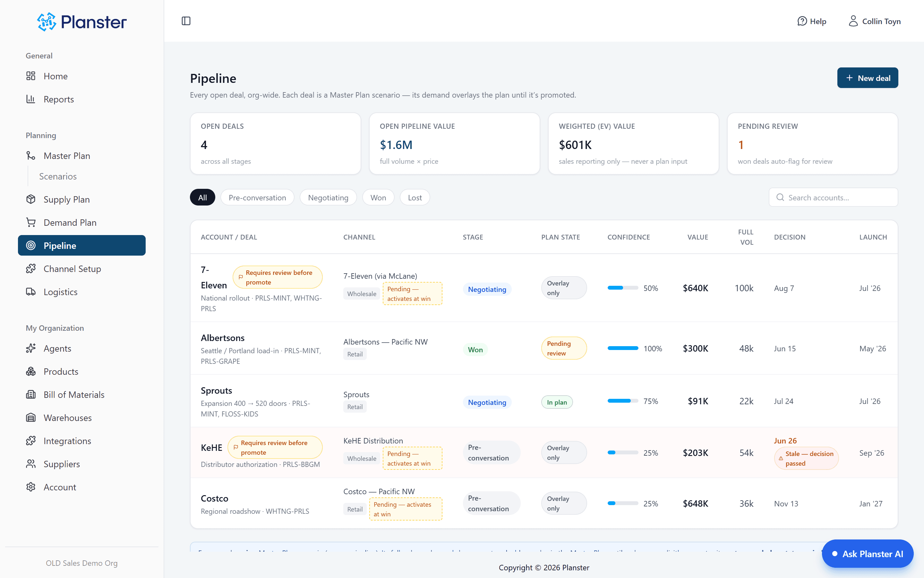Image resolution: width=924 pixels, height=578 pixels.
Task: Click the Stale — decision passed badge
Action: pyautogui.click(x=806, y=458)
